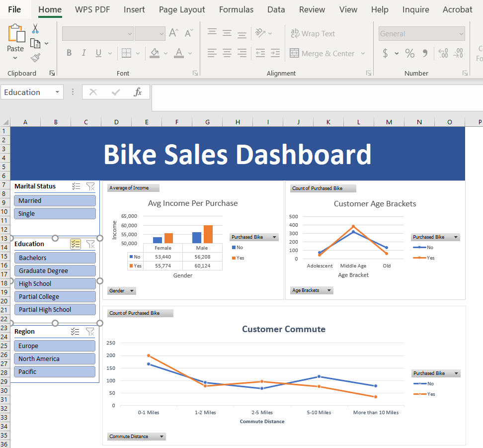This screenshot has height=448, width=483.
Task: Toggle the Graduate Degree slicer item
Action: pyautogui.click(x=55, y=270)
